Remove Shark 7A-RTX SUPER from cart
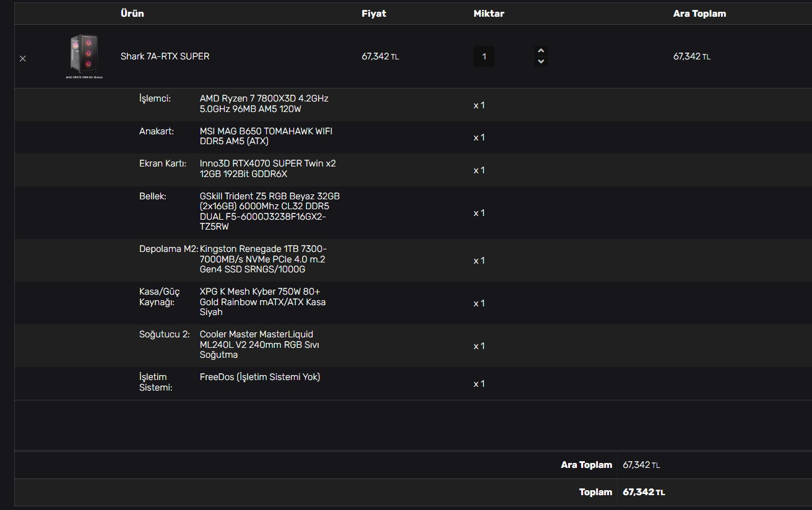 [23, 58]
